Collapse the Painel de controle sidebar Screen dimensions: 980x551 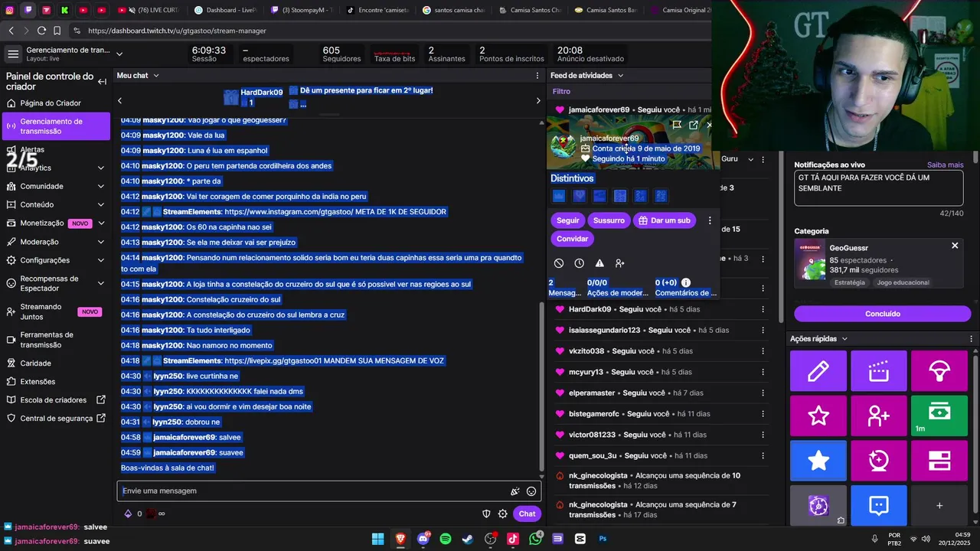click(102, 81)
